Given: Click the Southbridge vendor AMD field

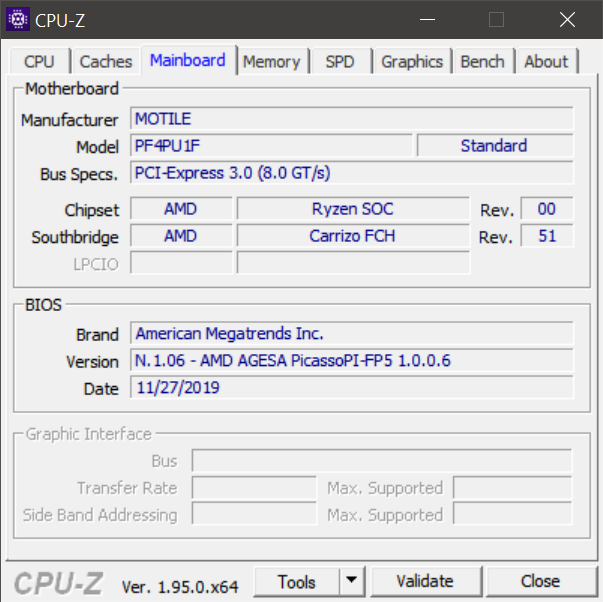Looking at the screenshot, I should coord(181,236).
